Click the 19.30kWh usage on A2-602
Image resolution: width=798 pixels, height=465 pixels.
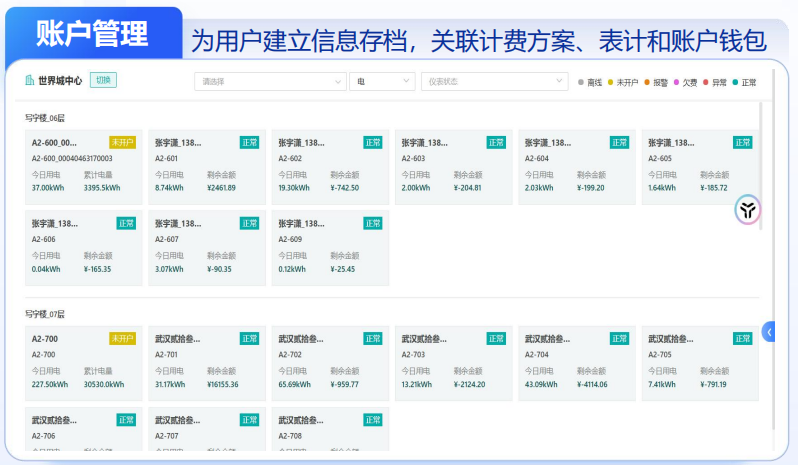coord(294,188)
